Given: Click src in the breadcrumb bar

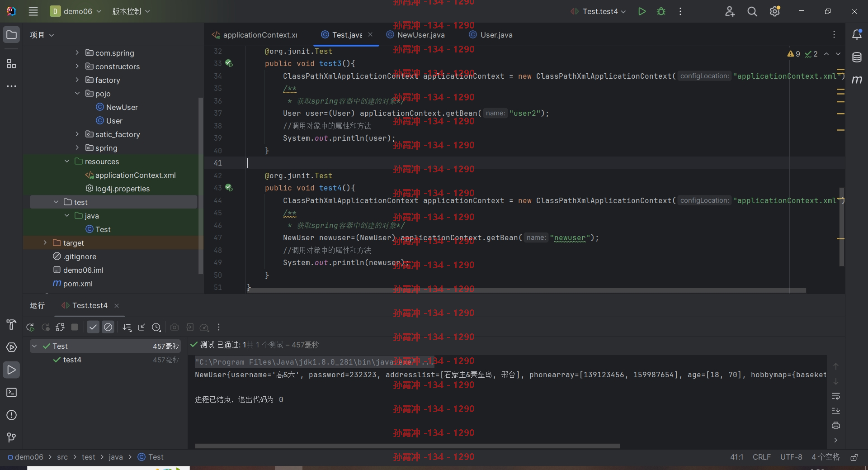Looking at the screenshot, I should (x=62, y=457).
